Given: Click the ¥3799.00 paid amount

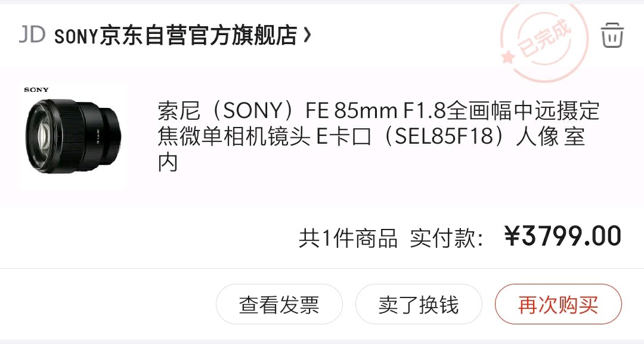Looking at the screenshot, I should point(562,237).
